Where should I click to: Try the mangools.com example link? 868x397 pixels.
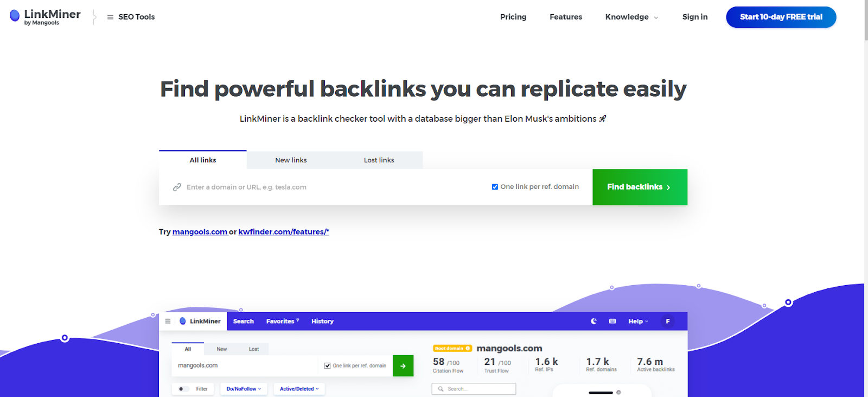tap(200, 232)
